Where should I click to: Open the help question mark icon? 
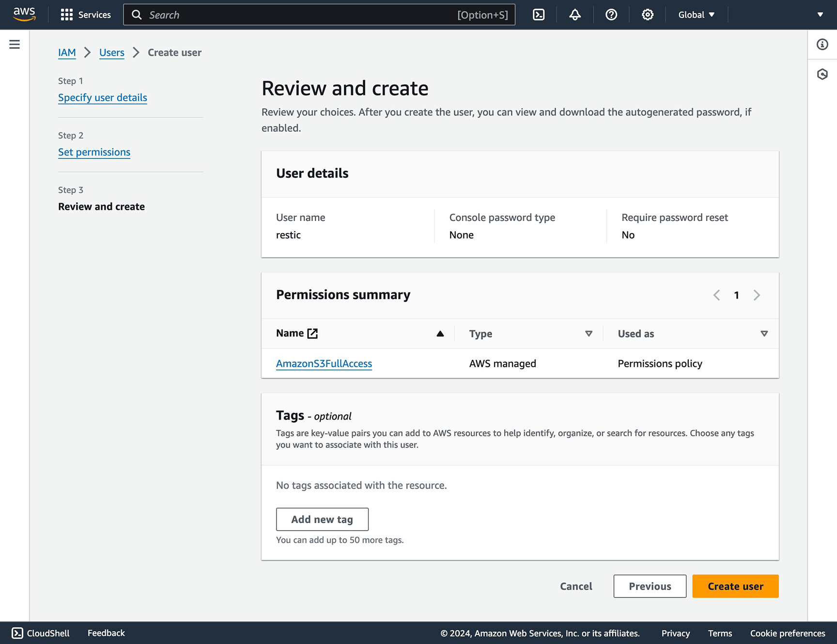point(611,15)
